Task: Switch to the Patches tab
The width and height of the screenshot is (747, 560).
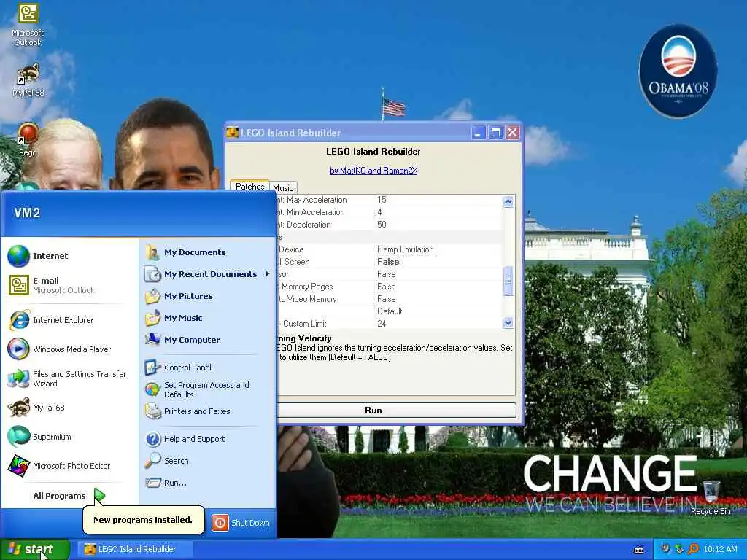Action: point(249,186)
